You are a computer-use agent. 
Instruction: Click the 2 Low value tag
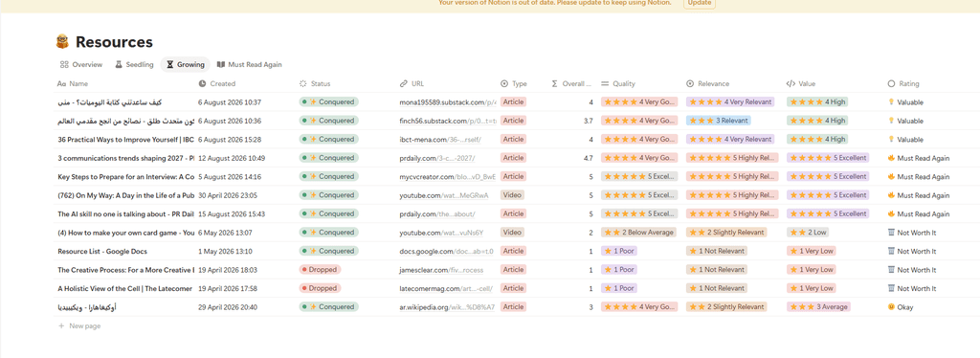[809, 233]
